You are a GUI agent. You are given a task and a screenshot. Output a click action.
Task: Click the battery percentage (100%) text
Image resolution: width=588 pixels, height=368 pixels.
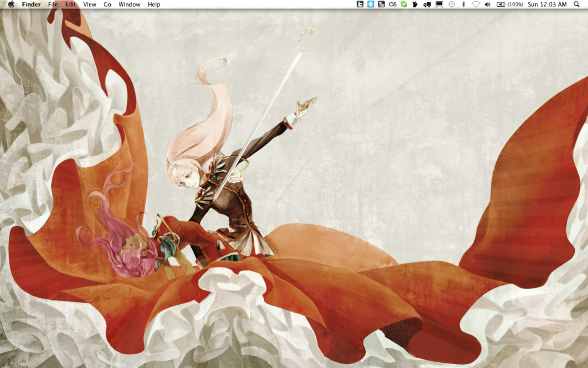[x=515, y=5]
